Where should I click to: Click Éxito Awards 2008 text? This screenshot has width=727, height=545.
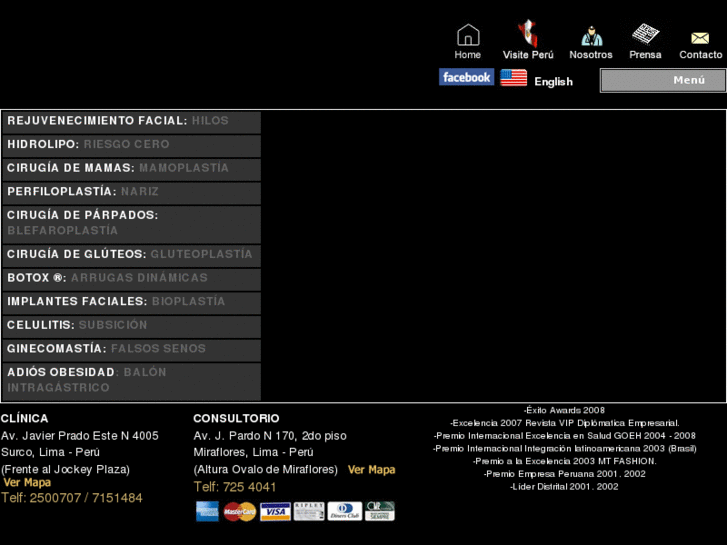point(564,410)
